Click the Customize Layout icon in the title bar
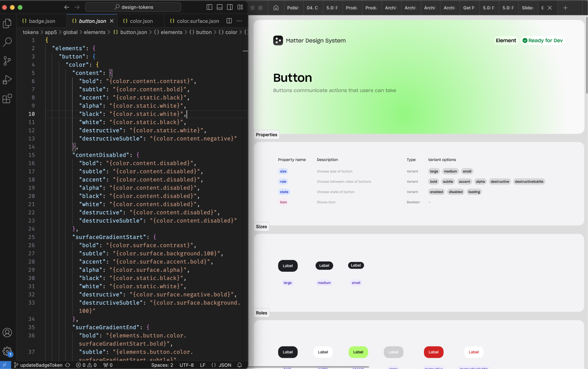The height and width of the screenshot is (369, 588). [x=240, y=7]
